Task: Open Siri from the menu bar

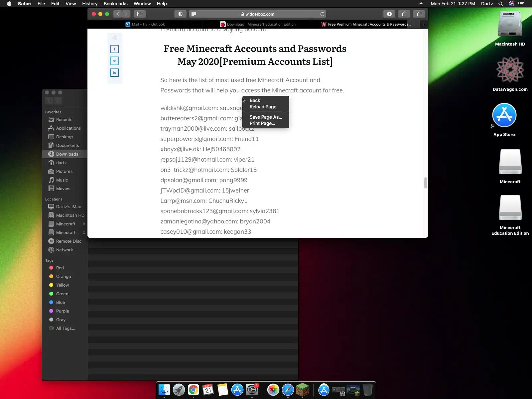Action: pyautogui.click(x=511, y=4)
